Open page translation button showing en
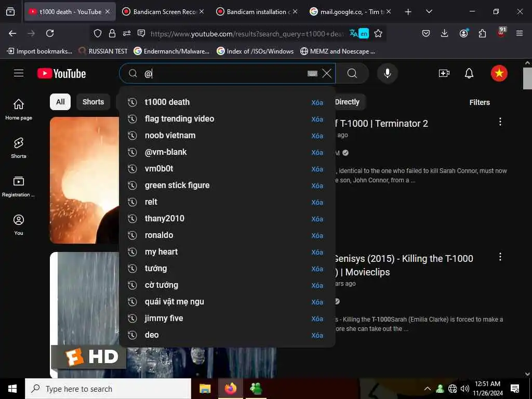The height and width of the screenshot is (399, 532). point(359,33)
